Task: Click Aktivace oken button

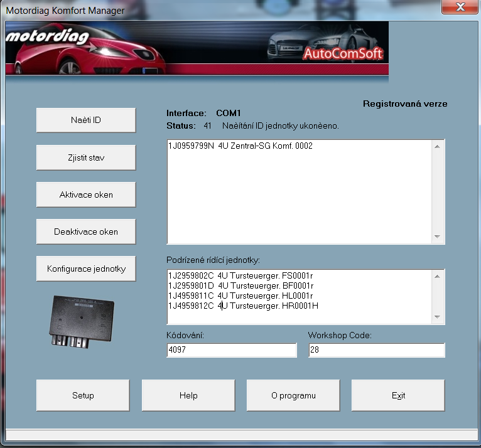Action: [x=86, y=195]
